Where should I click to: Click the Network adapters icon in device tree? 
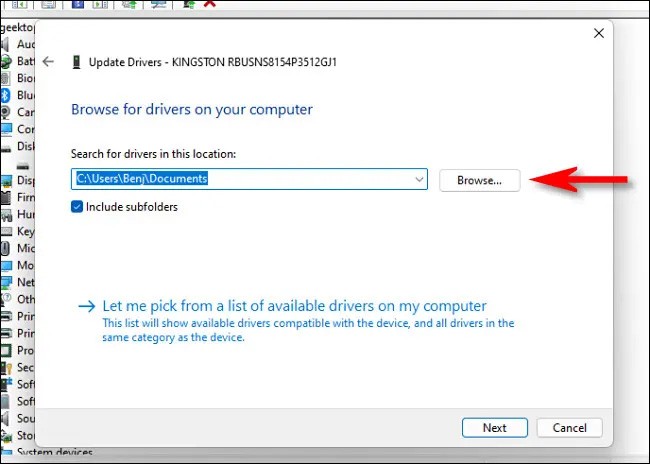6,282
